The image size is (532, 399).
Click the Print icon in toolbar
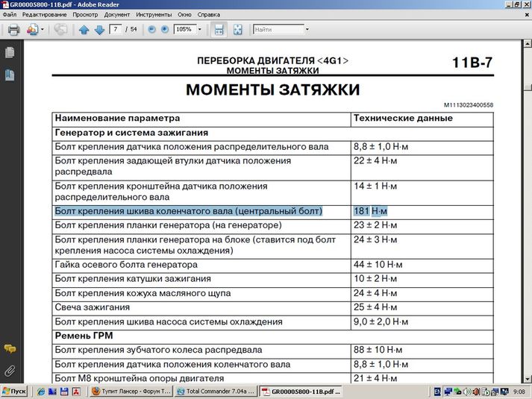pos(13,30)
